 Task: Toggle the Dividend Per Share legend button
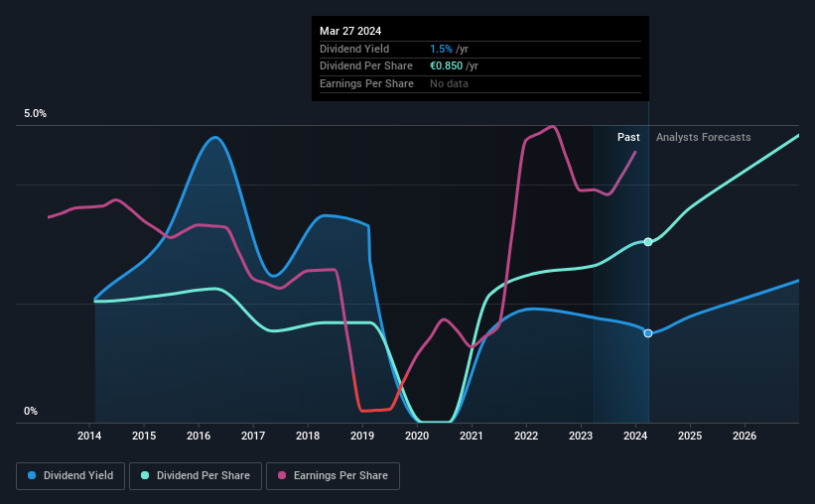(196, 476)
